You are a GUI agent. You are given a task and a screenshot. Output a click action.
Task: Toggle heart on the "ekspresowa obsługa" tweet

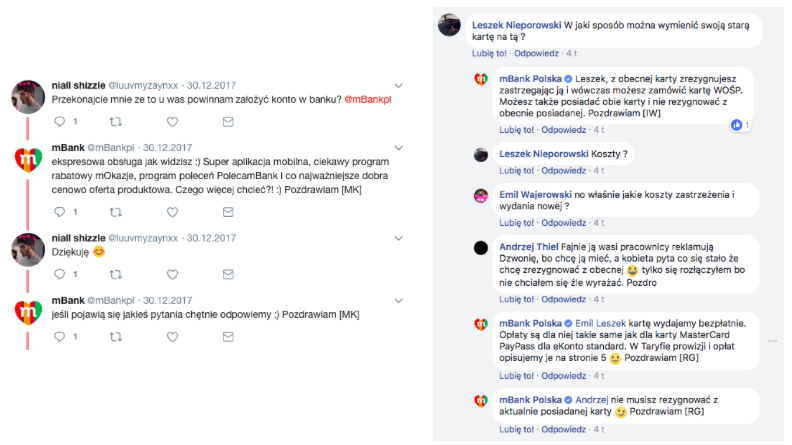[x=172, y=212]
